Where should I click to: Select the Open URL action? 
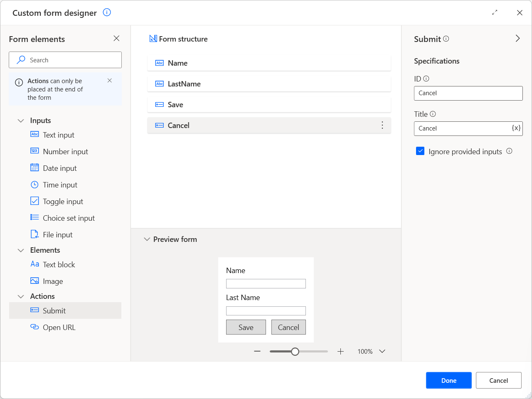click(x=59, y=327)
